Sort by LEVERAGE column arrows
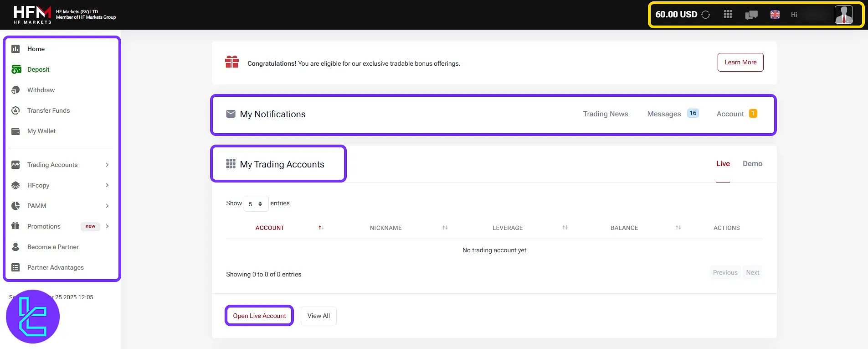 [565, 228]
